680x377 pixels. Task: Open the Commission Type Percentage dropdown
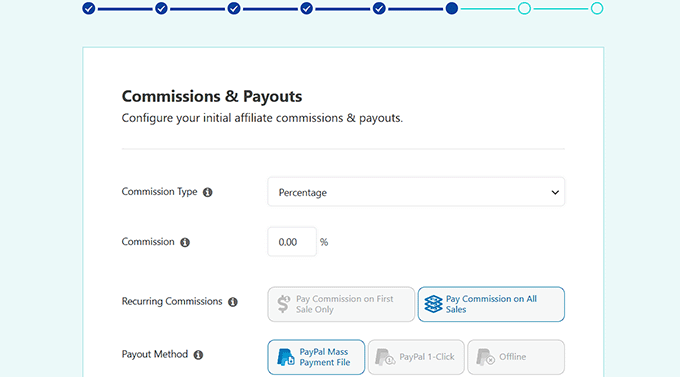pos(416,192)
